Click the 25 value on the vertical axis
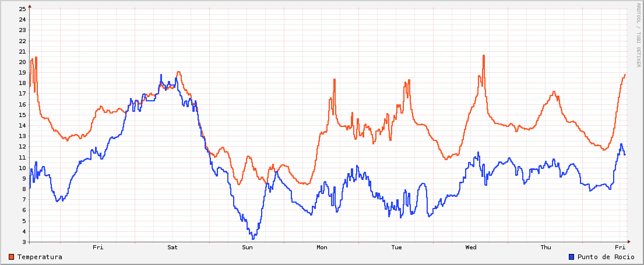 pyautogui.click(x=22, y=9)
